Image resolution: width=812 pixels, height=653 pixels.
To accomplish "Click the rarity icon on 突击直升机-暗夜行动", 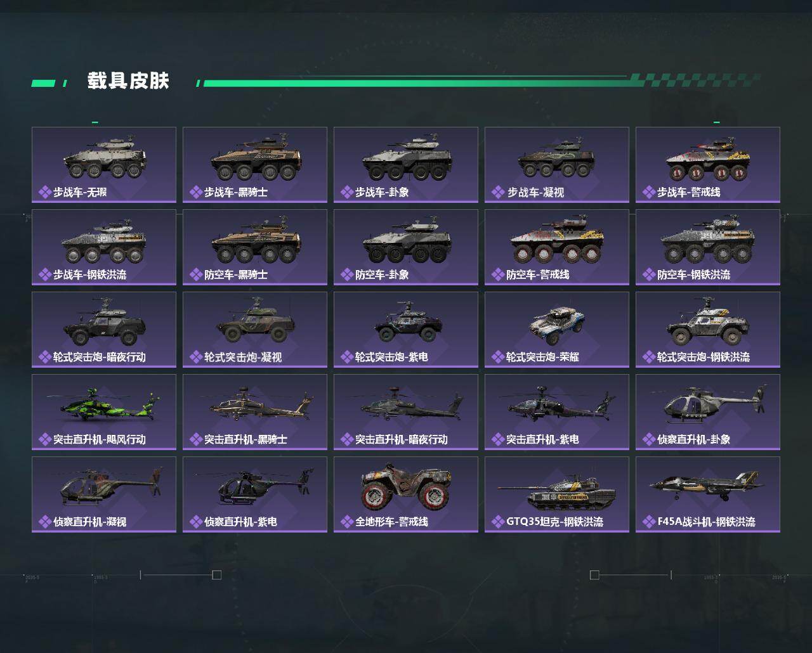I will (346, 439).
